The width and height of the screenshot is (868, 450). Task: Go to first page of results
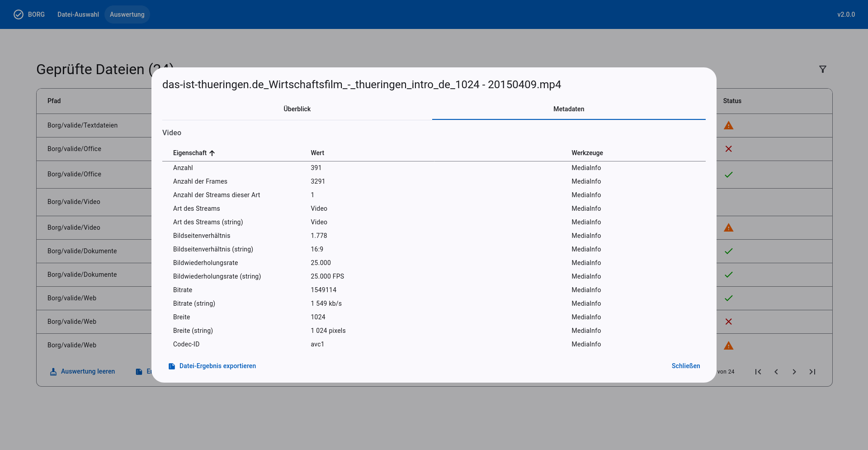(x=758, y=372)
